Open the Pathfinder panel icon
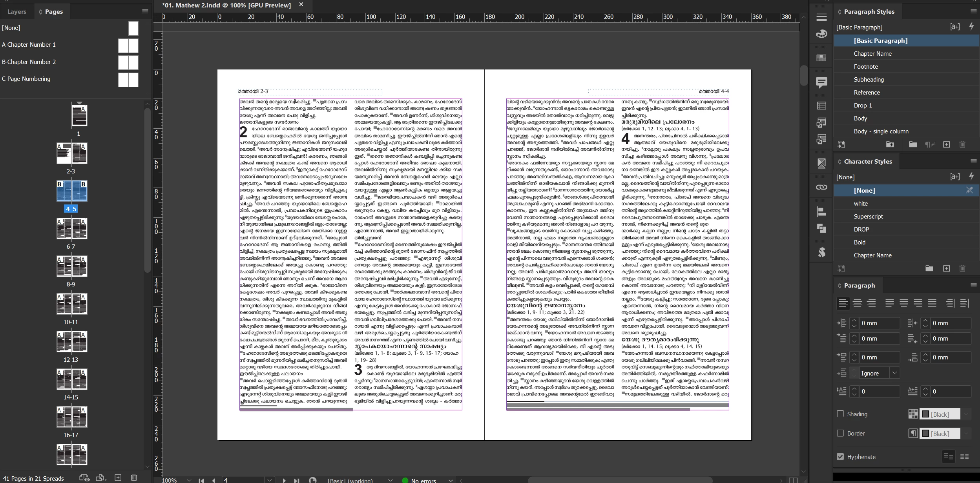Screen dimensions: 980x483 pyautogui.click(x=821, y=228)
